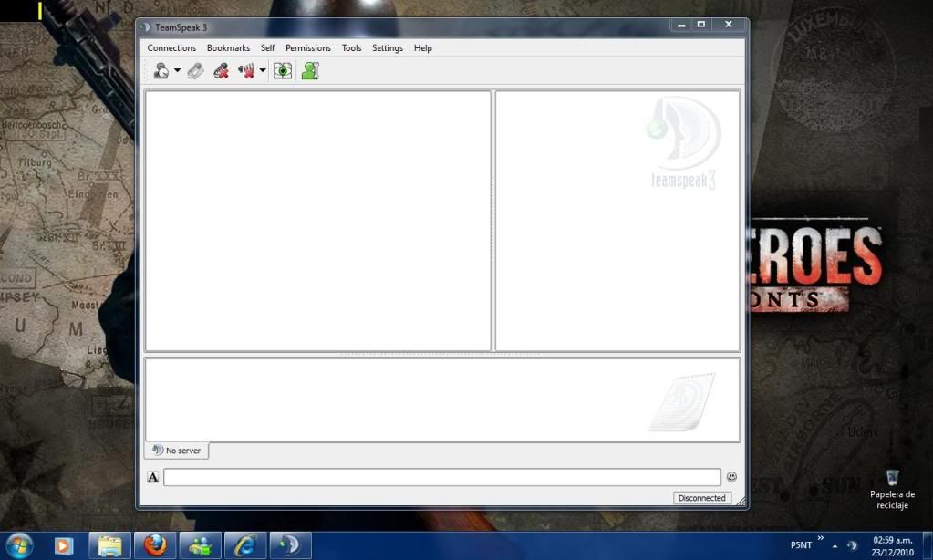Open the Bookmarks menu
The width and height of the screenshot is (933, 560).
[229, 47]
